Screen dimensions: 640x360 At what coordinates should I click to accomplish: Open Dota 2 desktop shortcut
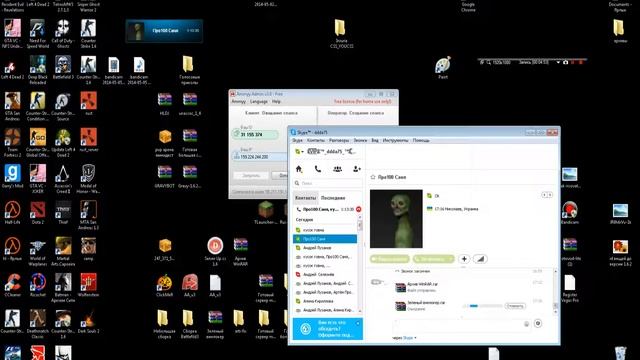click(x=38, y=213)
